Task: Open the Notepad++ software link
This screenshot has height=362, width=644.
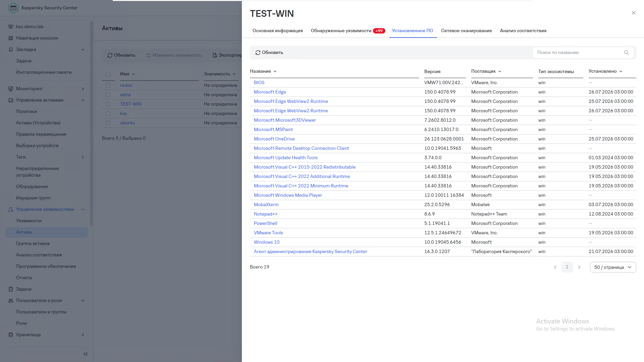Action: [266, 214]
